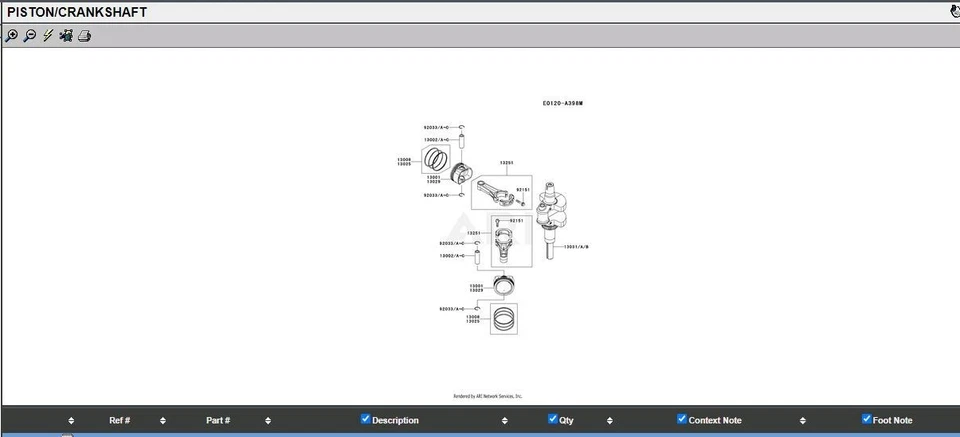Screen dimensions: 960x437
Task: Click the Foot Note header label
Action: [x=893, y=420]
